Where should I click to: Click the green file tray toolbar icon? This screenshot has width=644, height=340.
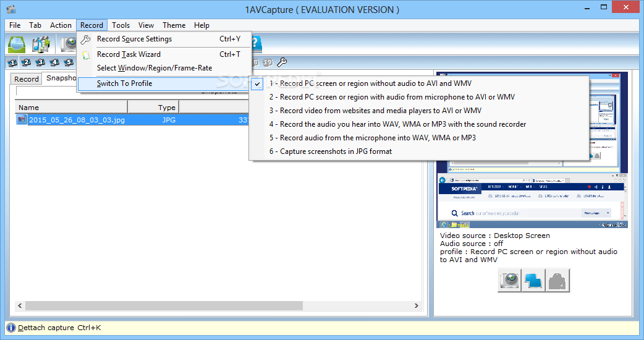point(17,43)
